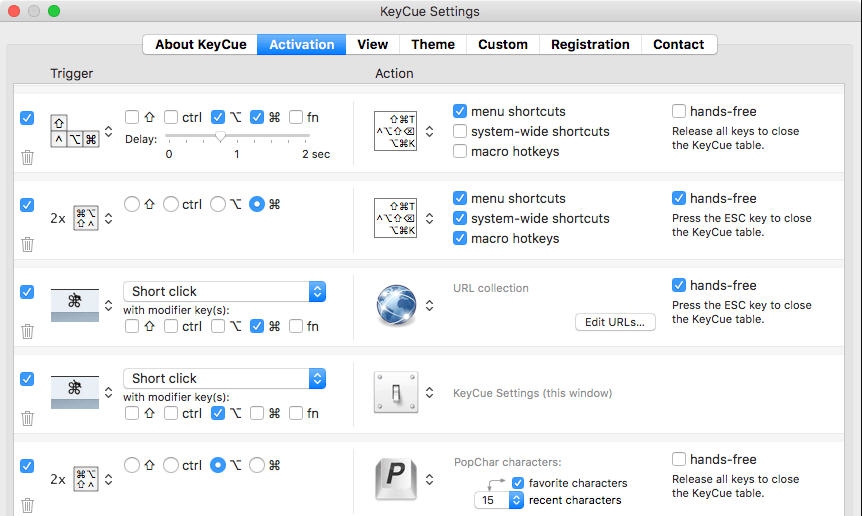Click trash icon for KeyCue Settings row
This screenshot has width=862, height=516.
coord(27,418)
